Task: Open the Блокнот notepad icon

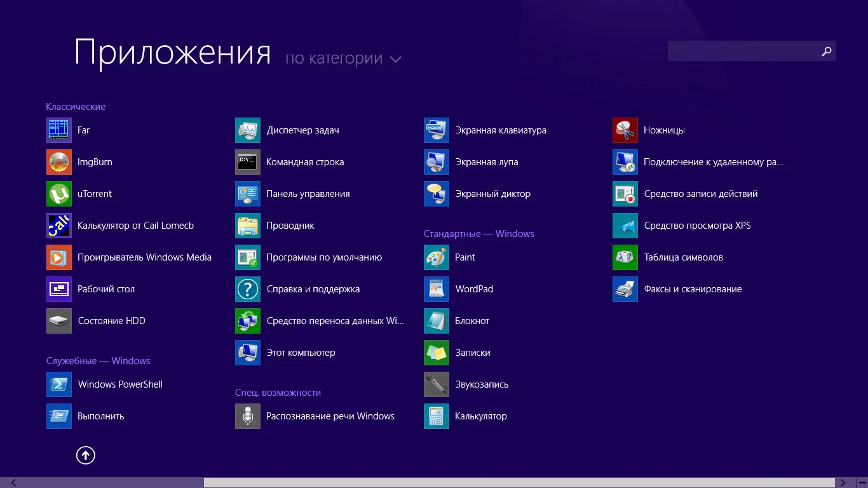Action: pyautogui.click(x=437, y=321)
